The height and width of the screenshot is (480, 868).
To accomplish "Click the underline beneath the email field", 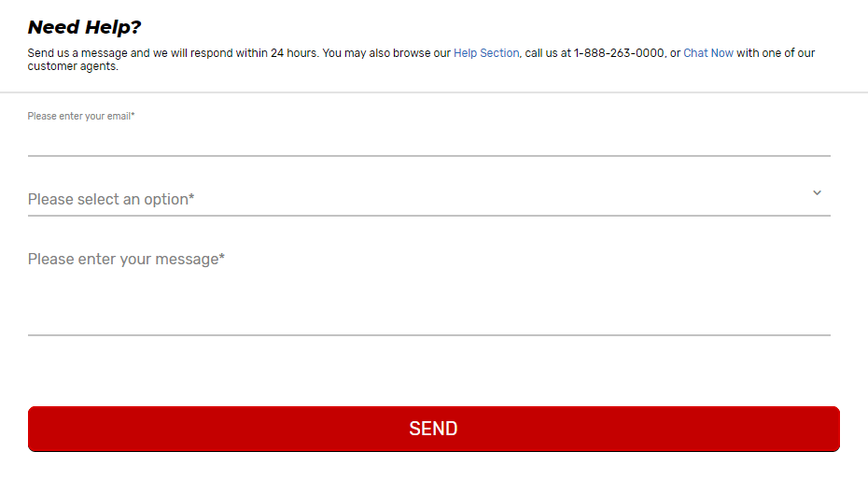I will (428, 155).
